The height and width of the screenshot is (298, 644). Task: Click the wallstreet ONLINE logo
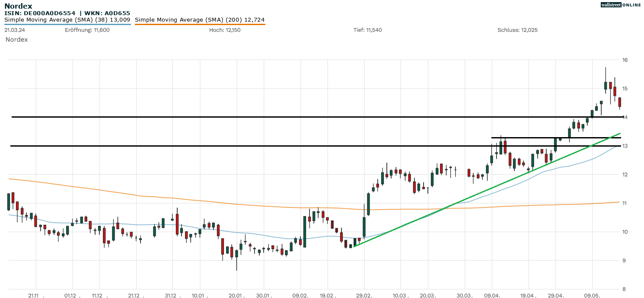[621, 5]
